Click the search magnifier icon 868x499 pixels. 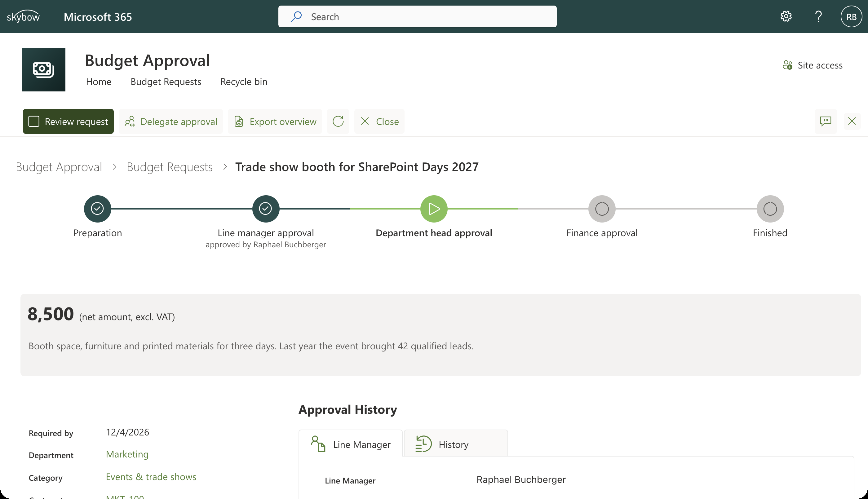[296, 16]
